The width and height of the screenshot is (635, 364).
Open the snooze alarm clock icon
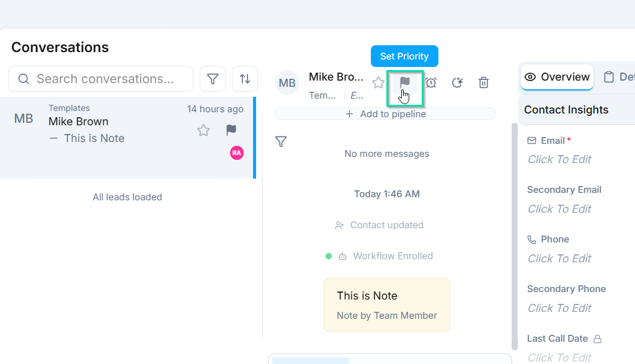pyautogui.click(x=431, y=82)
